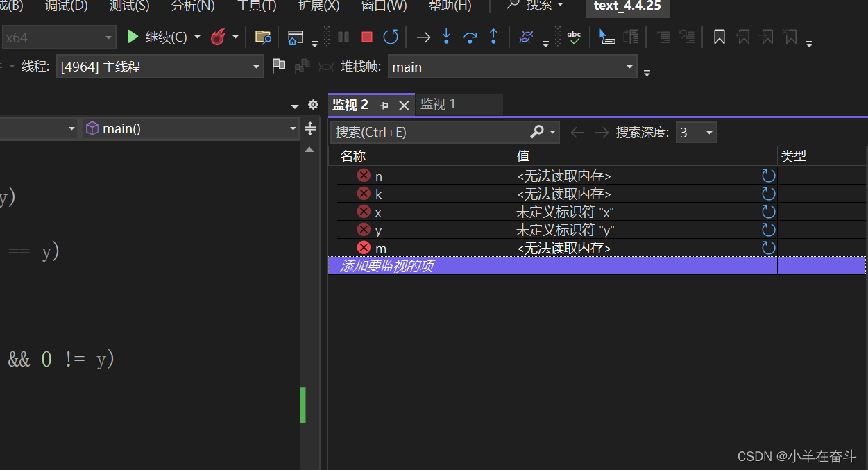Open the editor tab list arrow
The height and width of the screenshot is (470, 868).
click(x=295, y=106)
